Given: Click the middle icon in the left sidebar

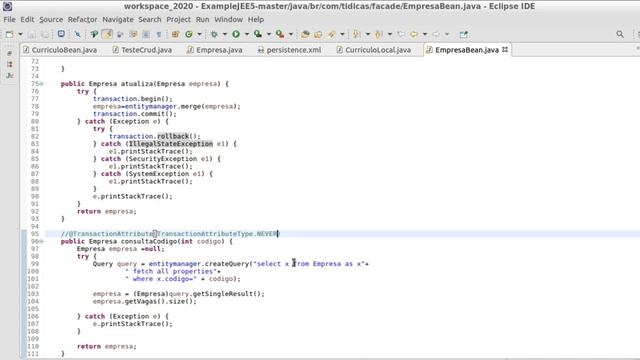Looking at the screenshot, I should pos(10,64).
